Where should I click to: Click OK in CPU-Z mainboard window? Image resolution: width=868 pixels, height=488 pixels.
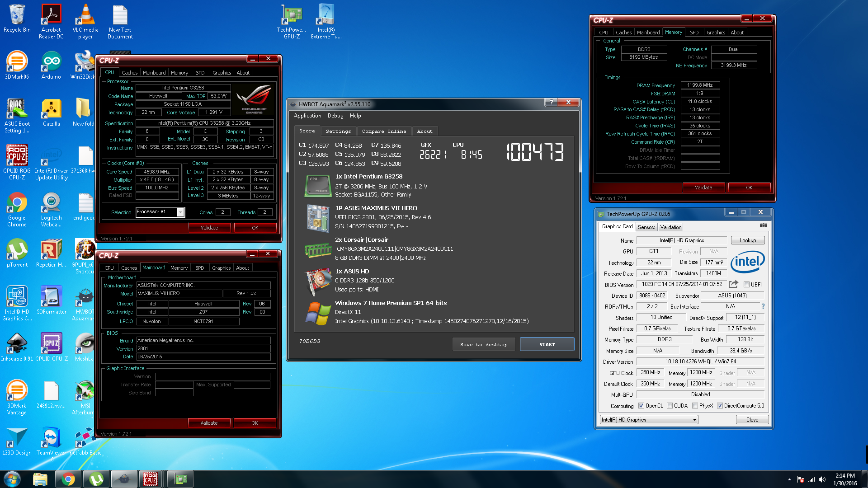255,423
